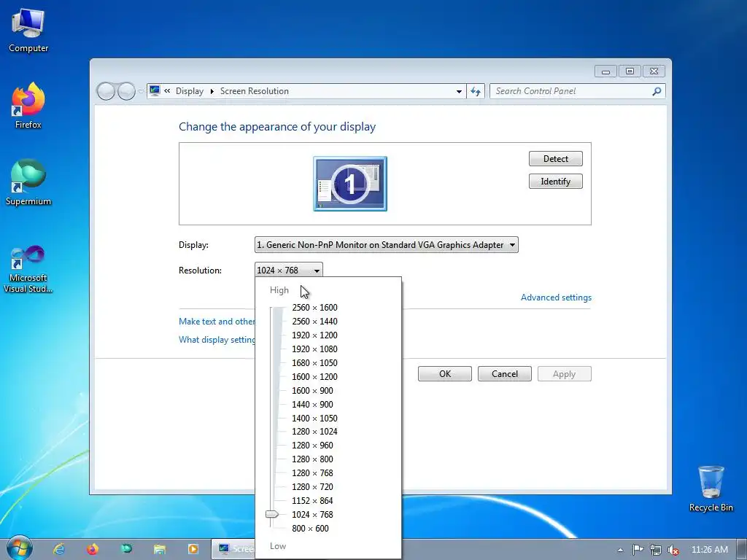
Task: Select 2560 × 1600 resolution
Action: pos(314,308)
